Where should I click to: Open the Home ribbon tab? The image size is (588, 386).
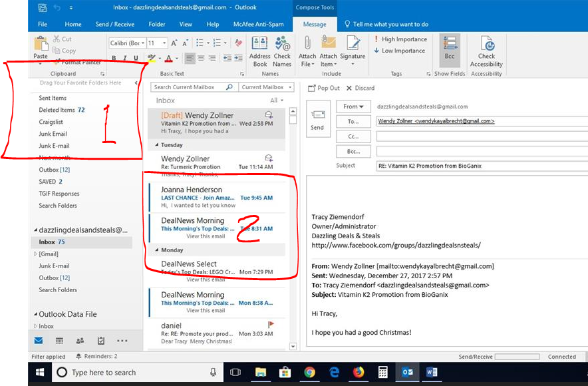pos(73,24)
